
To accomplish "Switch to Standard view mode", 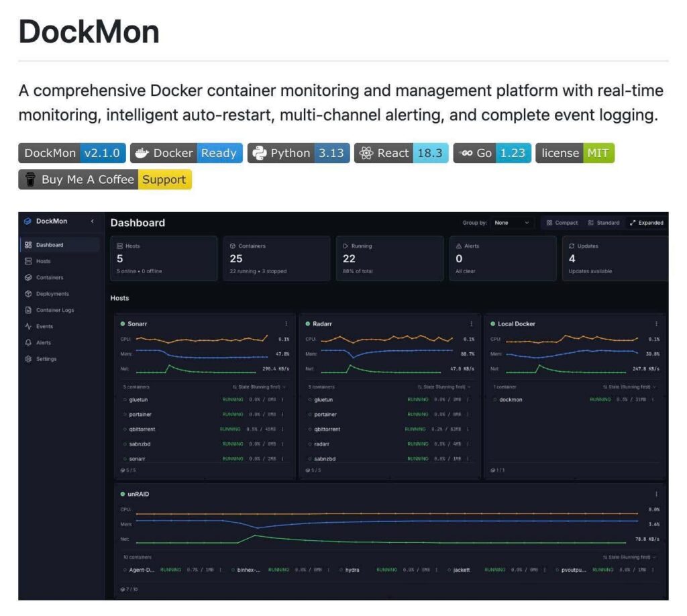I will click(603, 223).
